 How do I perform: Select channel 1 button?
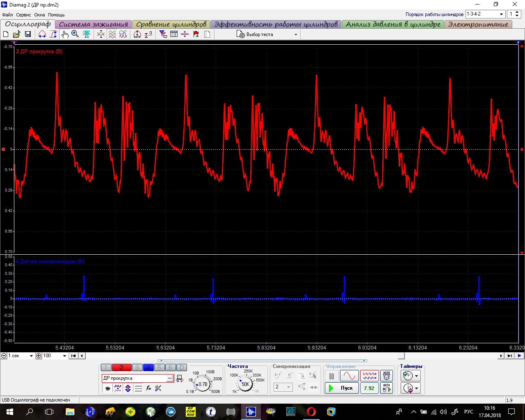pyautogui.click(x=106, y=367)
